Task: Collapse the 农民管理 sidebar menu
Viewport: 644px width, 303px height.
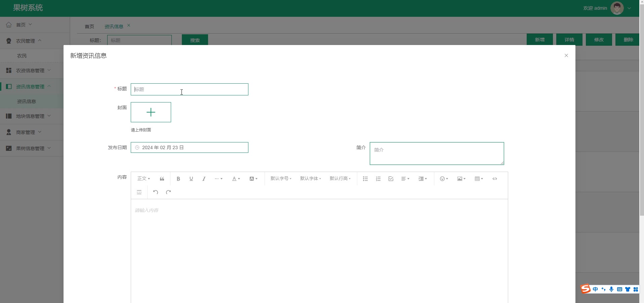Action: 32,41
